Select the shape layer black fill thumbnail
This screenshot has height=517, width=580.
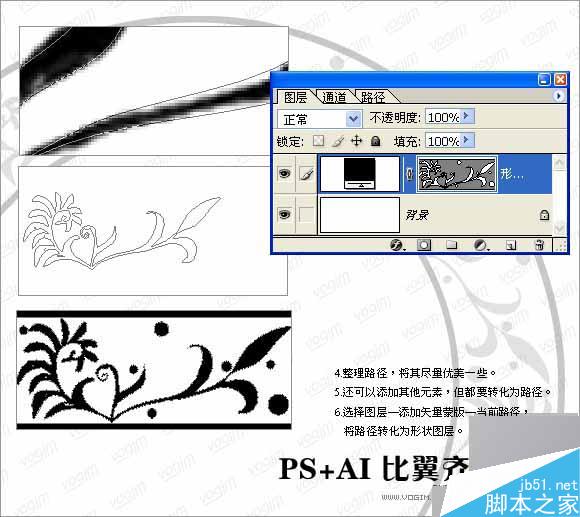360,174
